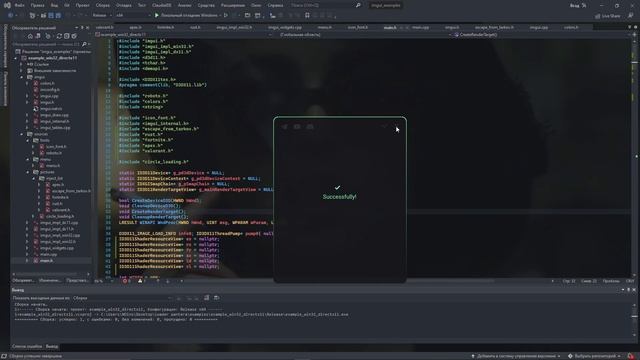Open the Сборка menu
The height and width of the screenshot is (360, 640).
tap(102, 5)
